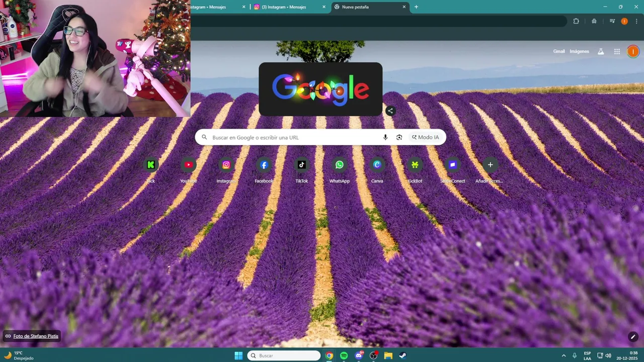644x362 pixels.
Task: Click the incognito-style extension icon in toolbar
Action: tap(594, 21)
